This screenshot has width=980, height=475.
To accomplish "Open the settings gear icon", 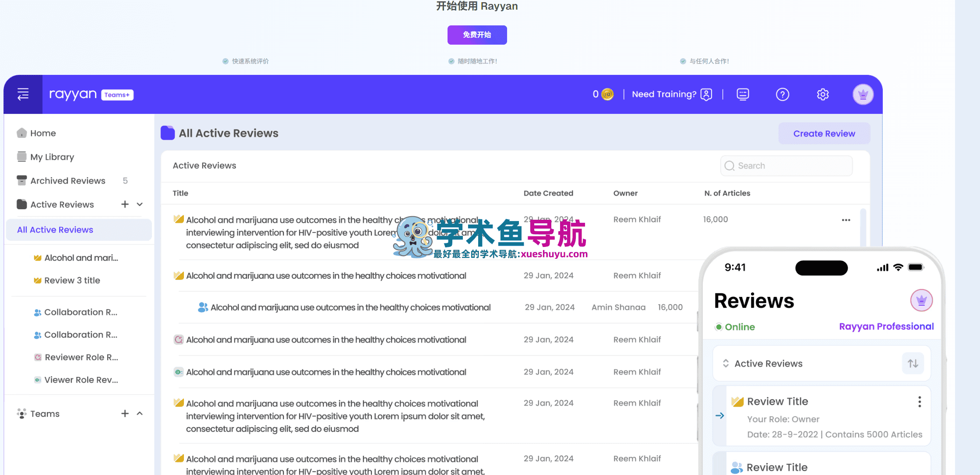I will [823, 94].
